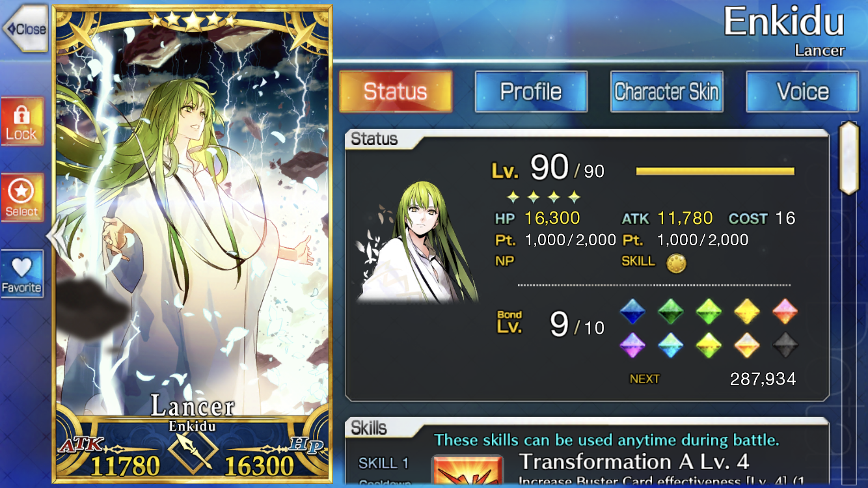Toggle the Lock servant button
The width and height of the screenshot is (868, 488).
pyautogui.click(x=22, y=122)
